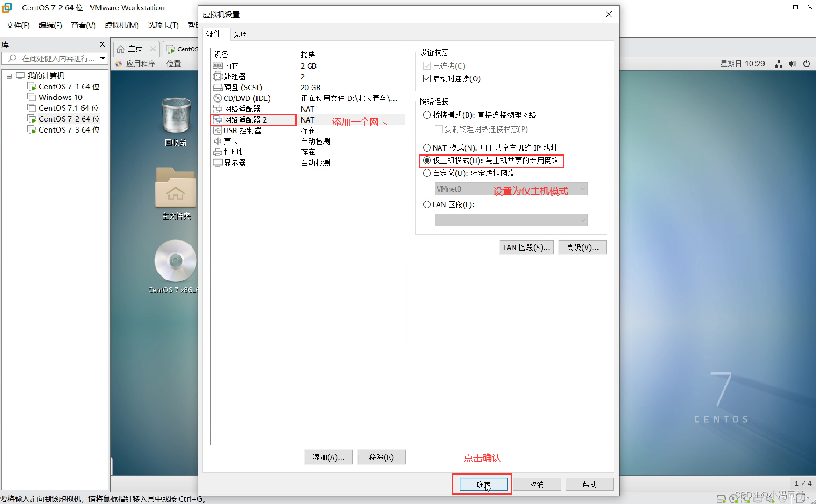This screenshot has height=504, width=816.
Task: Select the Processor (处理器) device icon
Action: click(218, 77)
